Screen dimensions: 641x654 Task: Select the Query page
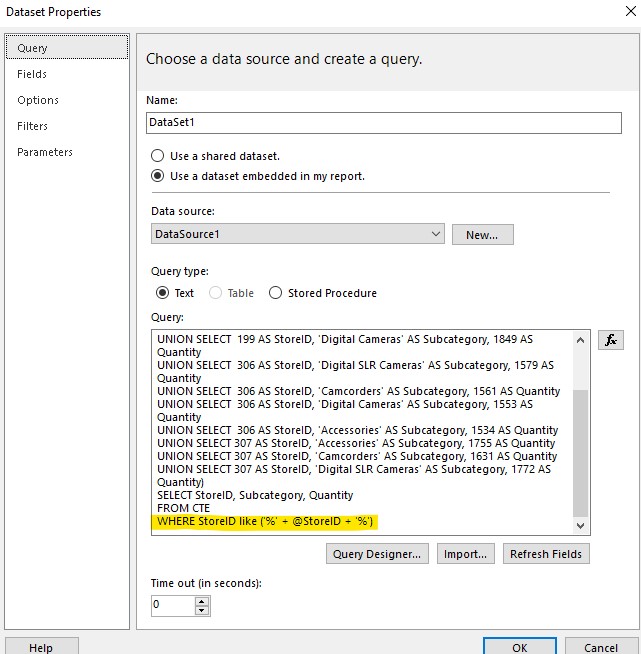[67, 48]
